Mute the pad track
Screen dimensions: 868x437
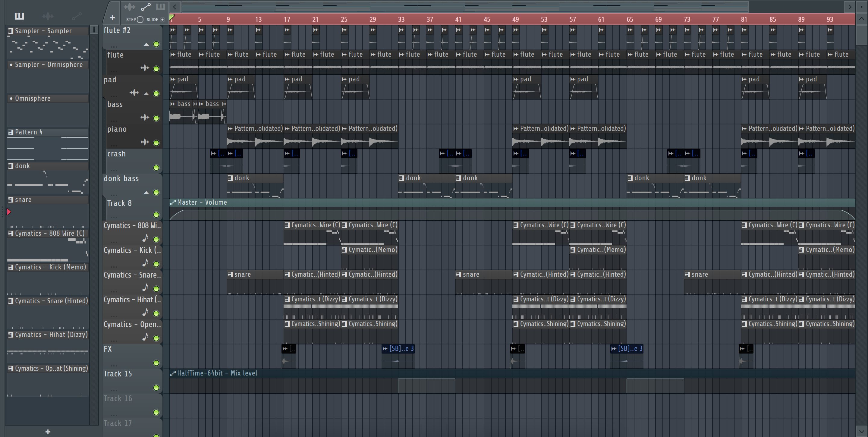(156, 93)
